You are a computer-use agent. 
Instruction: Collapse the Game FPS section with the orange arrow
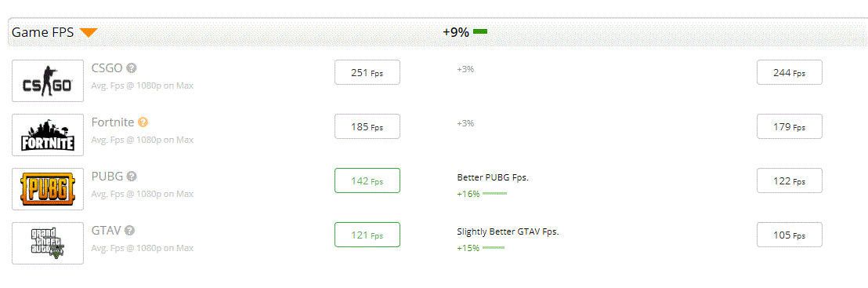tap(89, 33)
